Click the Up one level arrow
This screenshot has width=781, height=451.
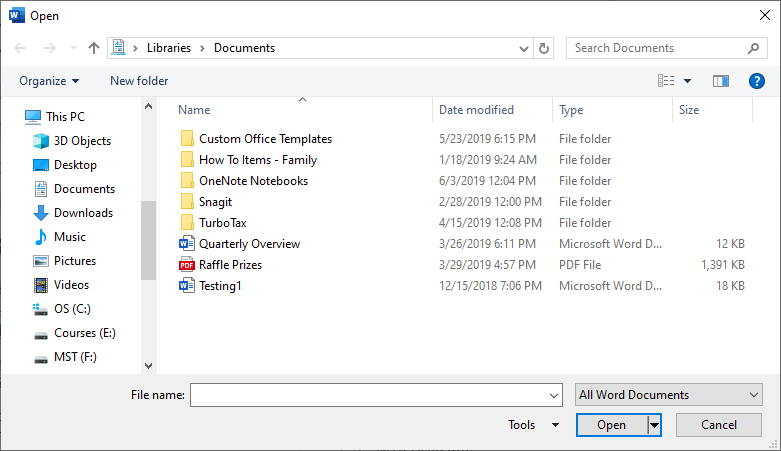click(94, 48)
